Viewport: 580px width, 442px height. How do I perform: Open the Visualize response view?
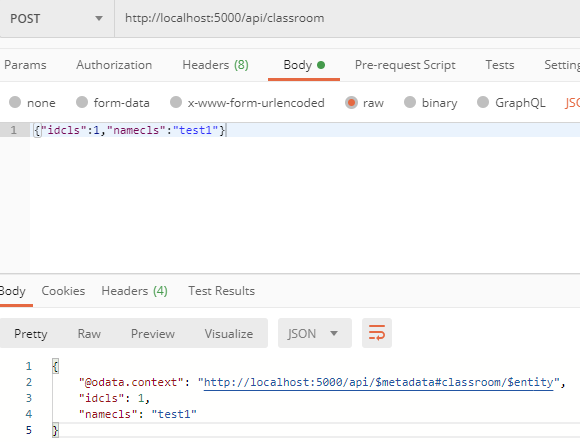point(229,334)
